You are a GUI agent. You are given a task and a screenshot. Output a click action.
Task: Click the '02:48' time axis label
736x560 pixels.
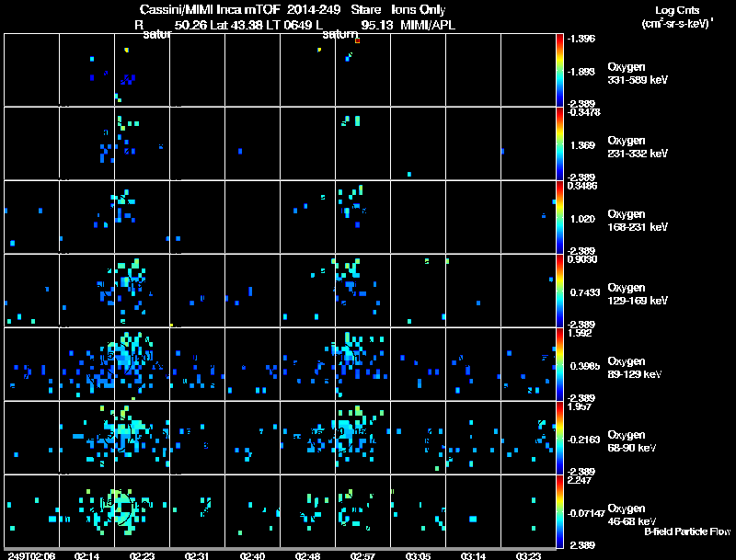click(x=307, y=556)
